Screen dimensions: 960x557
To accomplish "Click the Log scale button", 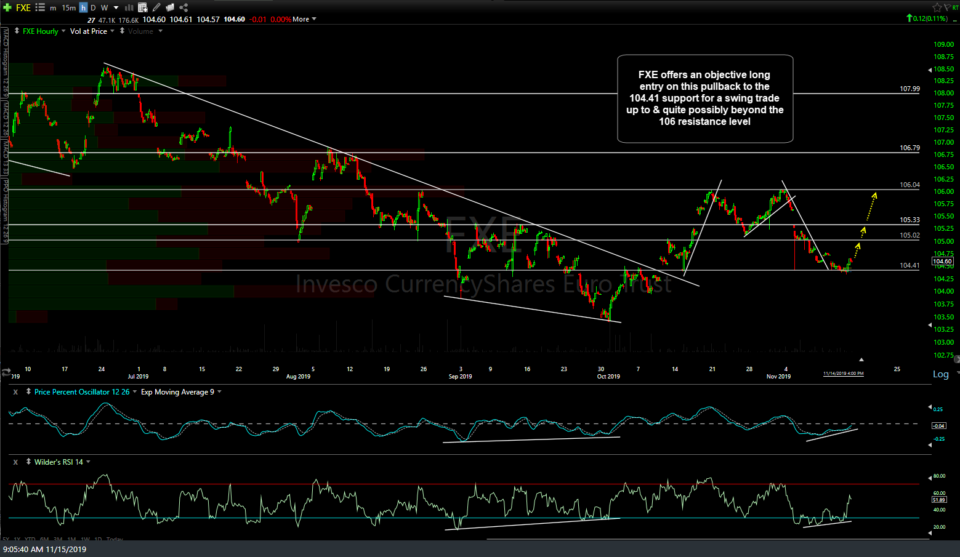I will 940,374.
